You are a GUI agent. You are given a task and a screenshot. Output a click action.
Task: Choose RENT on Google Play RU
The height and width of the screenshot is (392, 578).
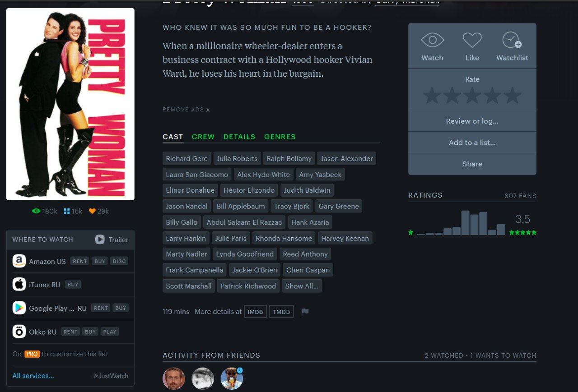pyautogui.click(x=101, y=308)
